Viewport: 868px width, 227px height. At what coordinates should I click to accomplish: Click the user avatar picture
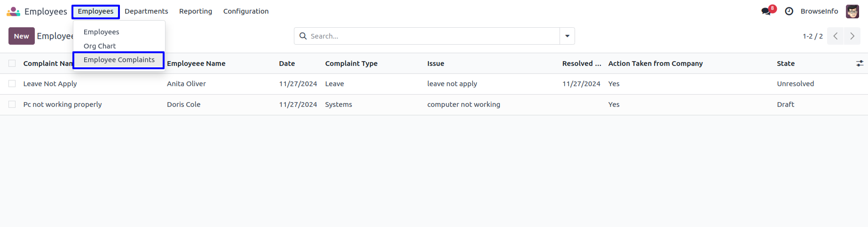pyautogui.click(x=852, y=11)
